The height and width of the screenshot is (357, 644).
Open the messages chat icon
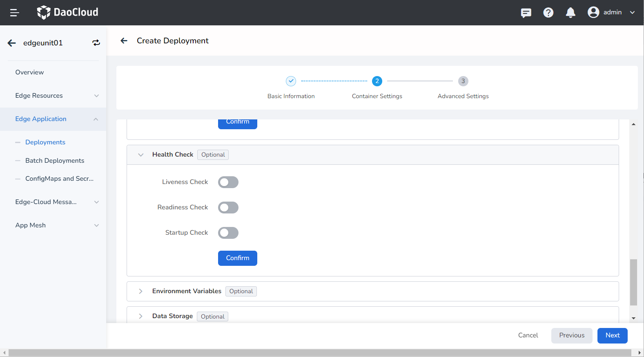click(526, 13)
